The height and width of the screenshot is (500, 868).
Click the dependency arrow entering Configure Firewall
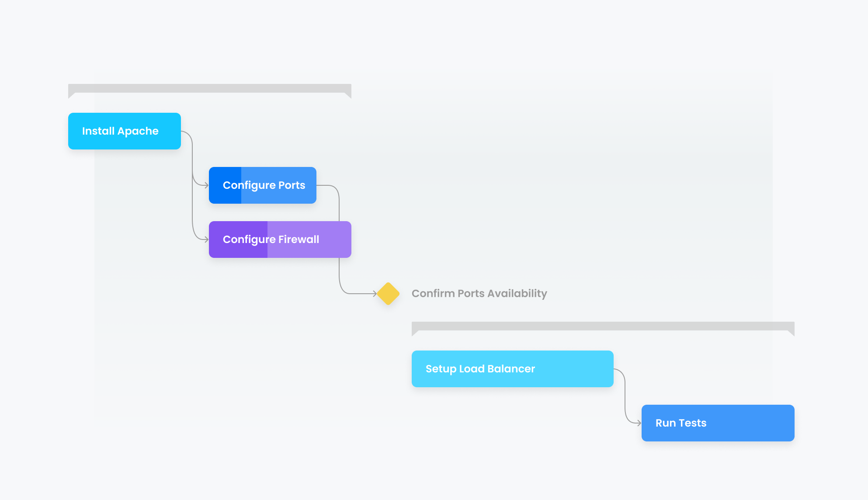[x=206, y=240]
